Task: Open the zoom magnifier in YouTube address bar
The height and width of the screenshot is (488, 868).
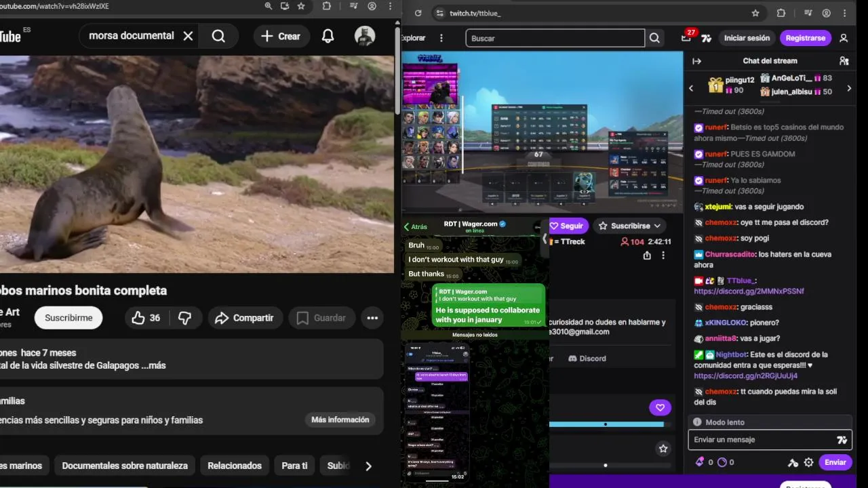Action: coord(269,6)
